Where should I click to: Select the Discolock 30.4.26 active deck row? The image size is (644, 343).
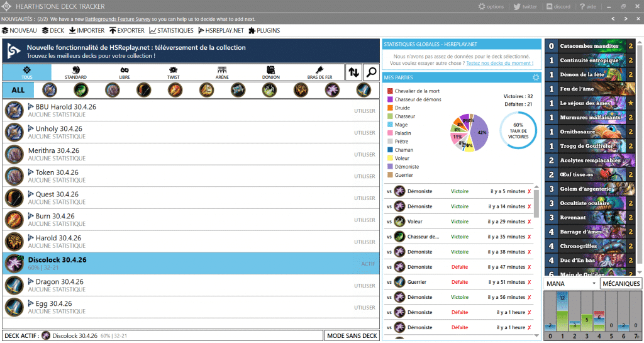point(191,263)
